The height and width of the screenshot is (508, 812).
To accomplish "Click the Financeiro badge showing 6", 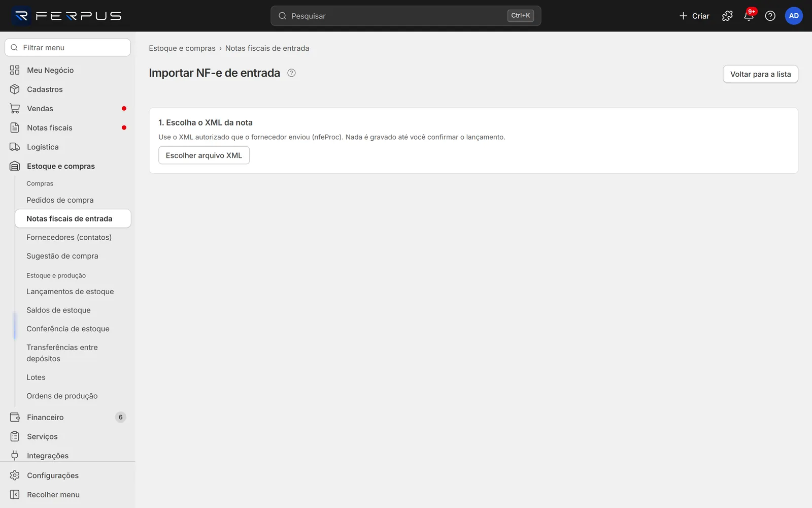I will pyautogui.click(x=120, y=417).
